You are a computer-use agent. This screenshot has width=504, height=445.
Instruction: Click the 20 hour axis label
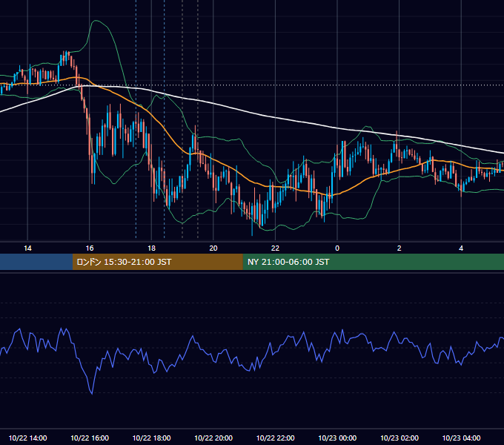(x=213, y=248)
